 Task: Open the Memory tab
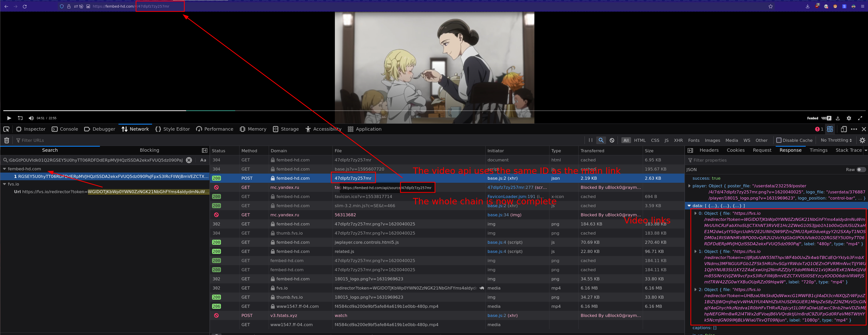point(253,129)
